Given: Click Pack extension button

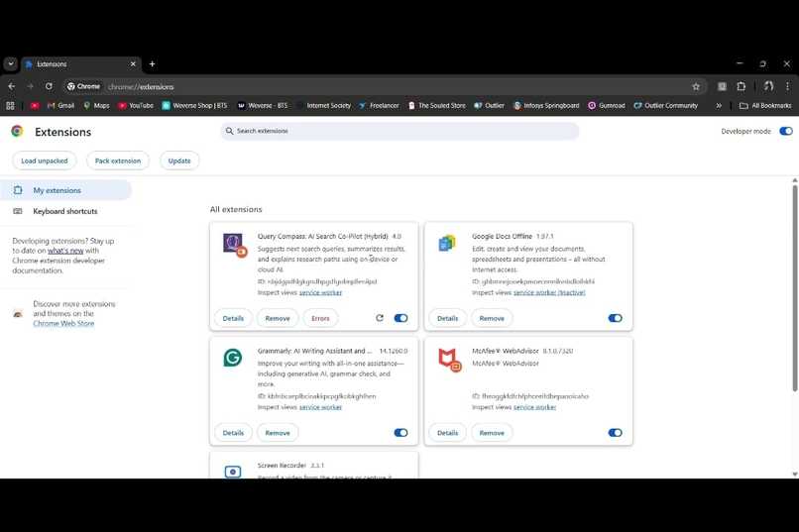Looking at the screenshot, I should [118, 160].
